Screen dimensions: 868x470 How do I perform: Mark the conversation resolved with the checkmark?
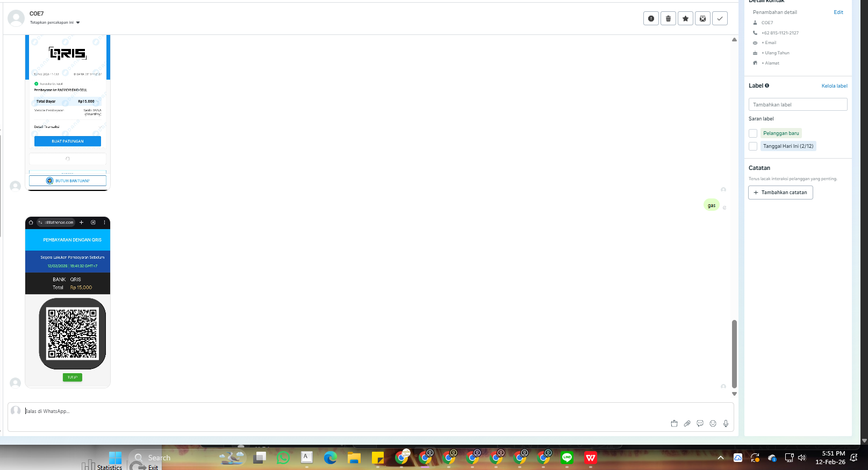point(720,19)
